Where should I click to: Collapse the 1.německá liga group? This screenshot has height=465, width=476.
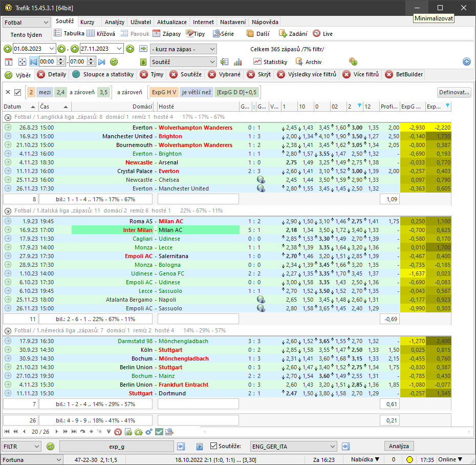coord(8,331)
